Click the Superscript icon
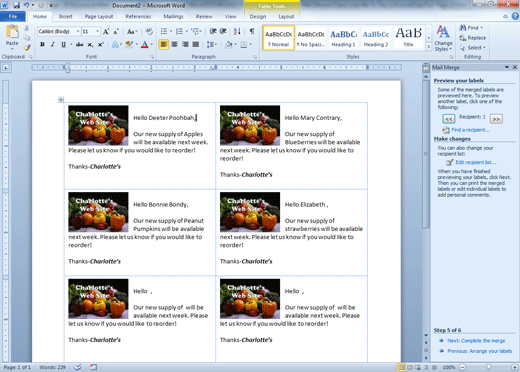 click(x=101, y=44)
